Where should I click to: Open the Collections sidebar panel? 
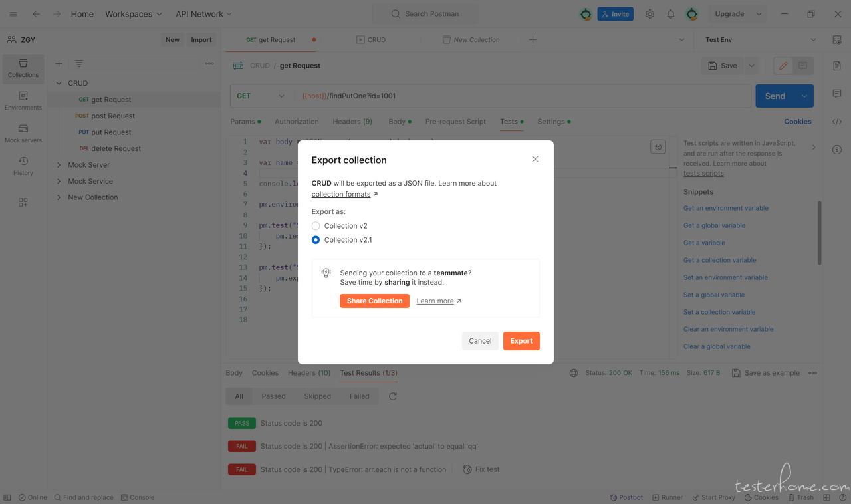point(23,68)
